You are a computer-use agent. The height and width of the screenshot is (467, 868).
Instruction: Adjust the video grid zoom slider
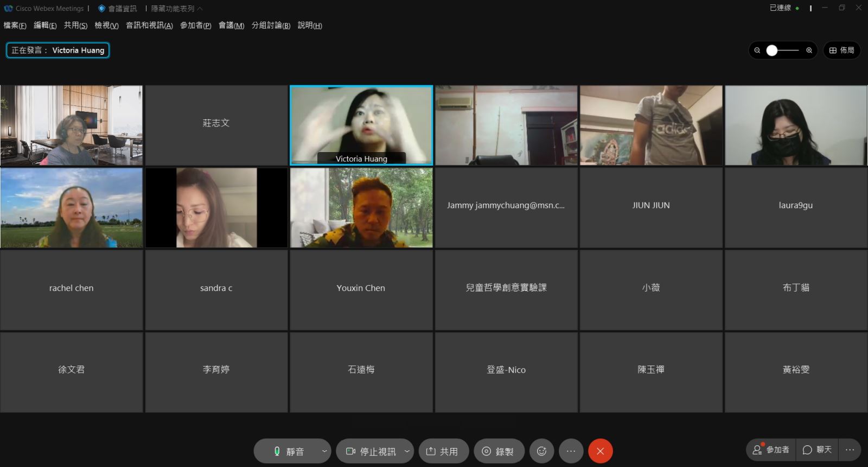[783, 51]
